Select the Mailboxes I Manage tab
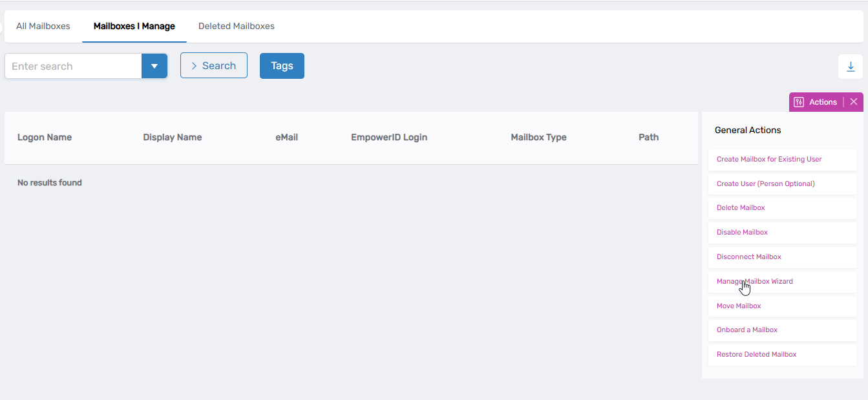Screen dimensions: 868x400 point(134,26)
